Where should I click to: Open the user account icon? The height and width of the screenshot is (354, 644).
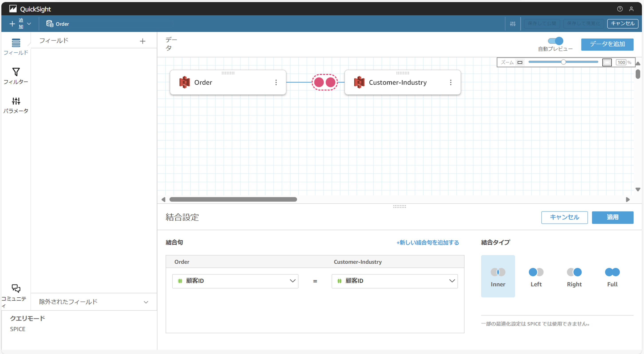pyautogui.click(x=631, y=9)
